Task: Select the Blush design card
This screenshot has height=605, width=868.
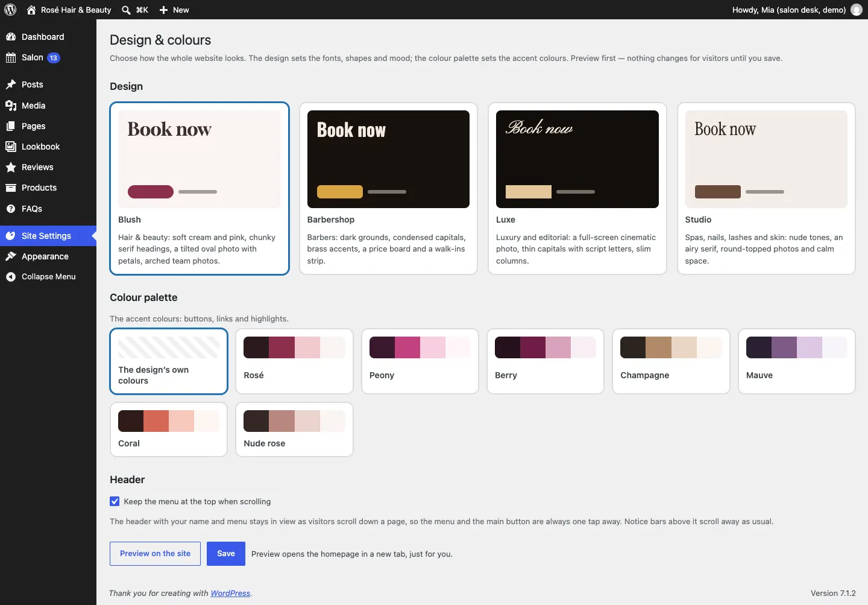Action: pyautogui.click(x=200, y=188)
